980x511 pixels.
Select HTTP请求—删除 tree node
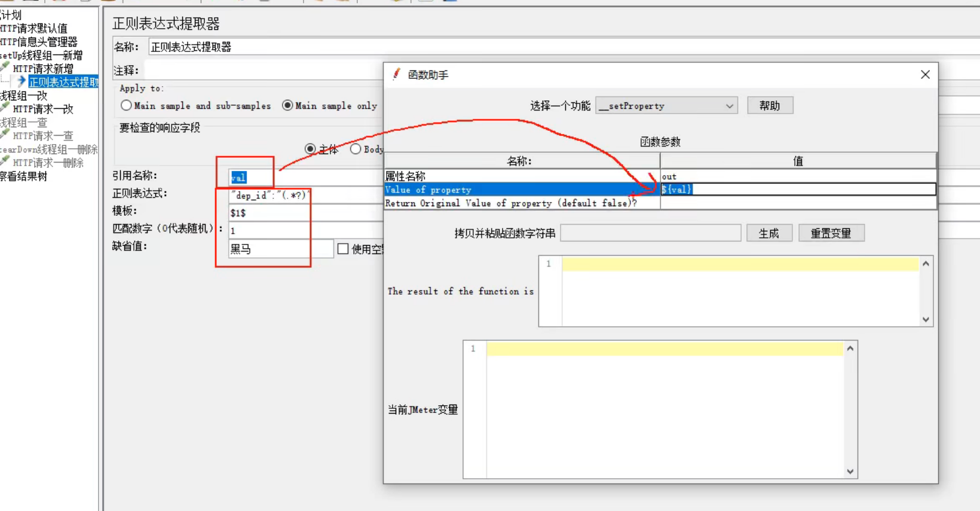coord(48,163)
